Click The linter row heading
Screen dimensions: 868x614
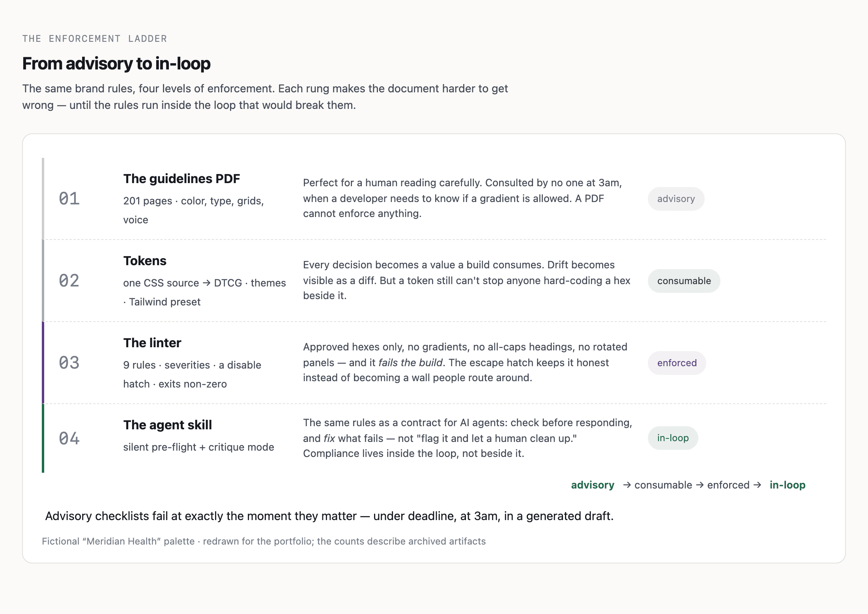click(152, 343)
